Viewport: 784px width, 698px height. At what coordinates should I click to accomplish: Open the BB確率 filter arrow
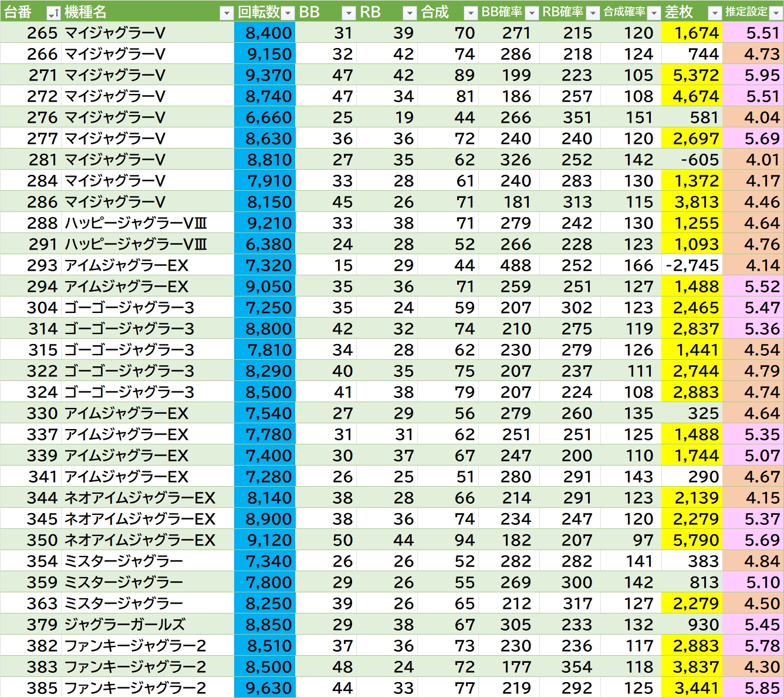click(x=532, y=12)
